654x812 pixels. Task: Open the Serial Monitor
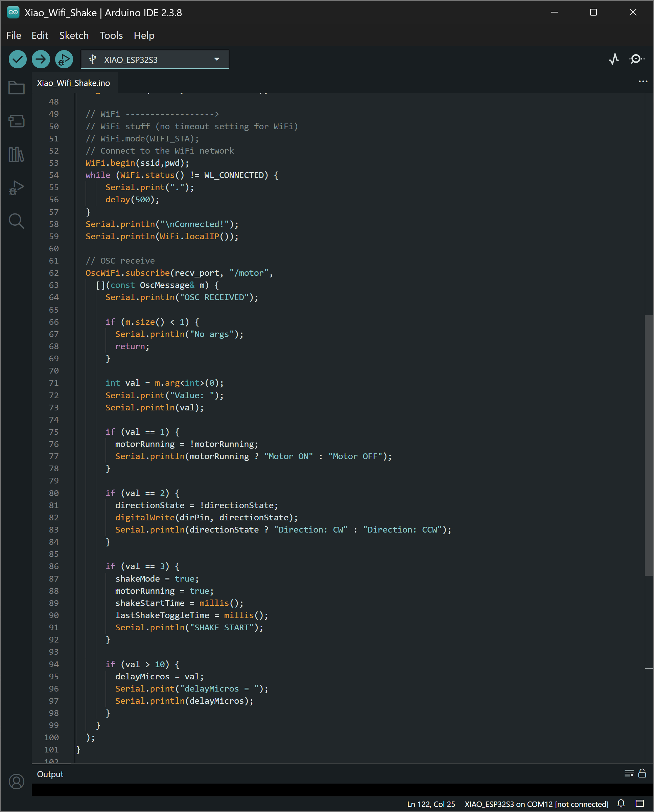point(636,59)
